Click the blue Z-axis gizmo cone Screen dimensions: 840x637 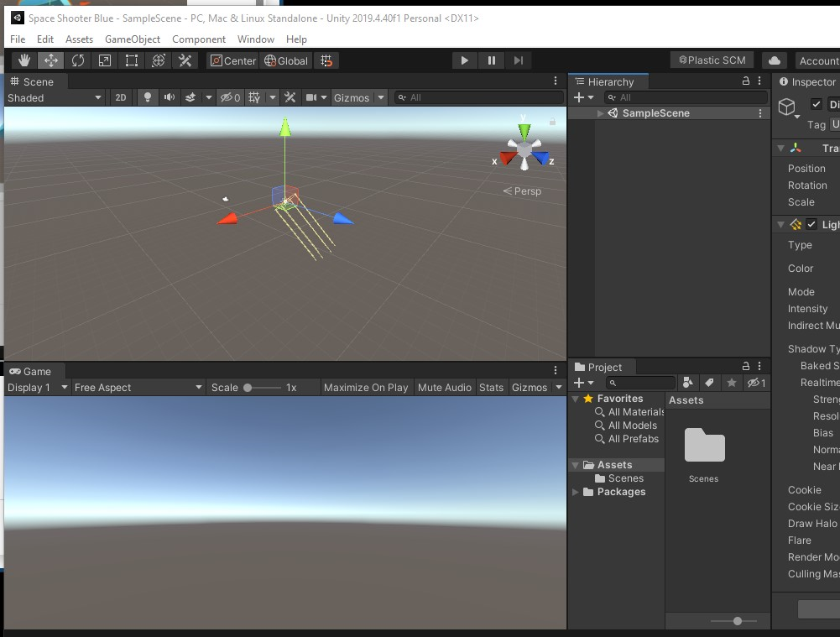pyautogui.click(x=541, y=158)
